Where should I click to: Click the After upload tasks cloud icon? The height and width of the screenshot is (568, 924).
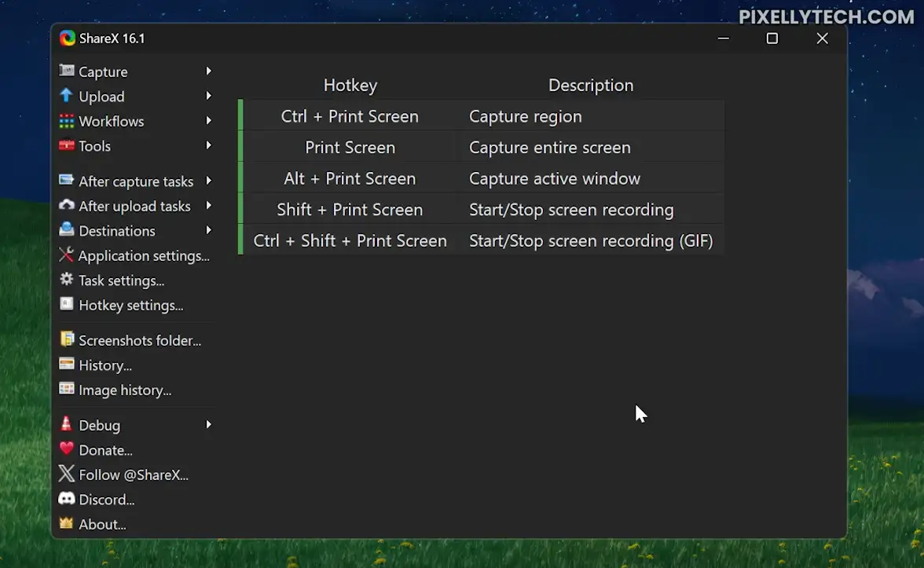(67, 205)
